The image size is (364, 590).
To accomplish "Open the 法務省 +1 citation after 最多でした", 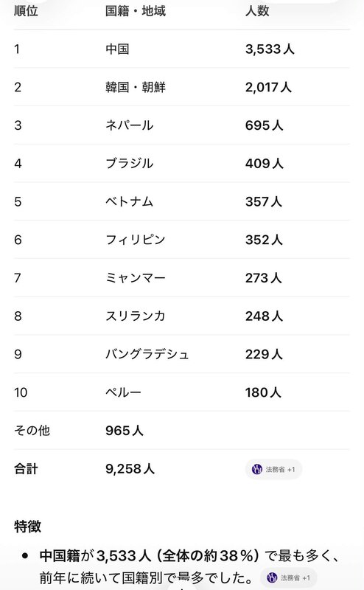I will (288, 577).
